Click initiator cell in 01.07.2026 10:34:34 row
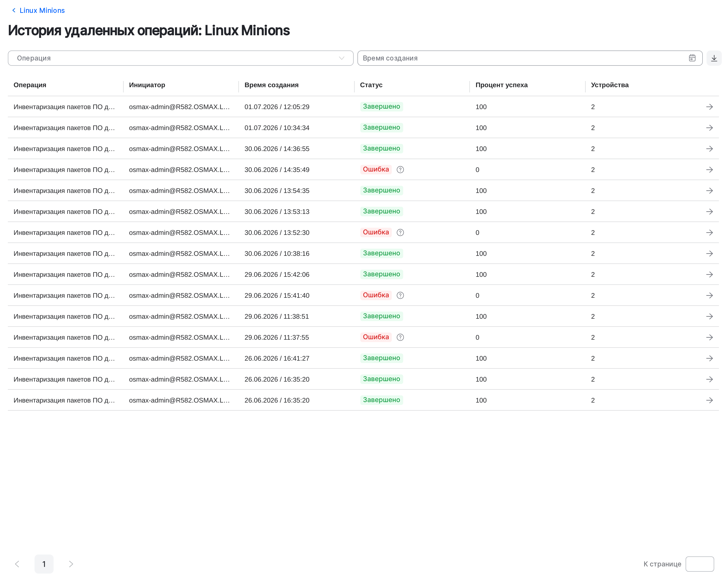The width and height of the screenshot is (728, 580). [x=179, y=128]
